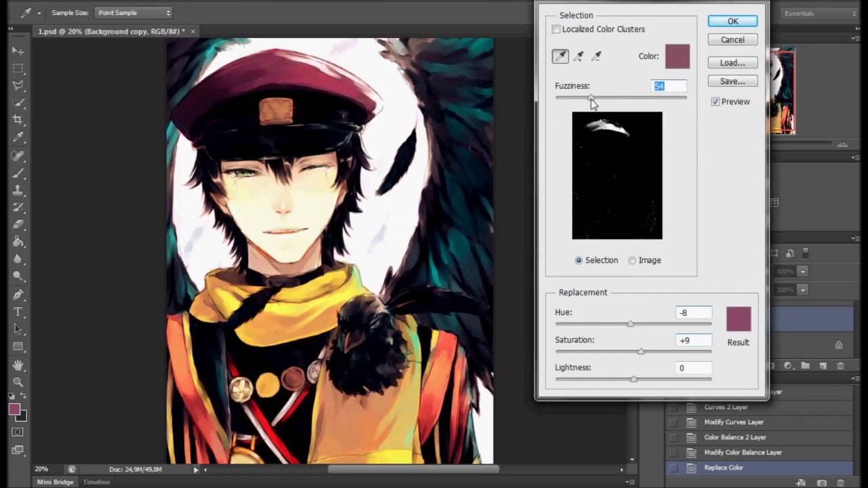Select the Dodge tool
Viewport: 868px width, 488px height.
point(18,277)
